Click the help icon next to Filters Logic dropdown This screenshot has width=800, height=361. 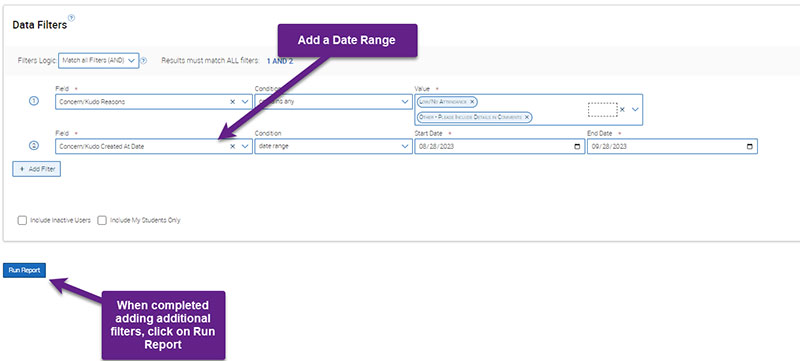click(144, 61)
